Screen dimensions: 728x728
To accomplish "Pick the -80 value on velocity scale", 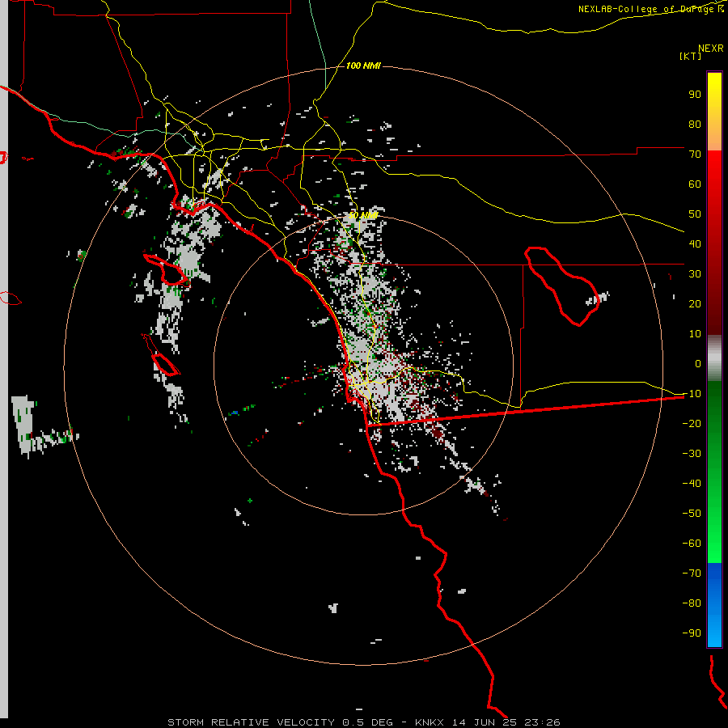I will tap(692, 603).
